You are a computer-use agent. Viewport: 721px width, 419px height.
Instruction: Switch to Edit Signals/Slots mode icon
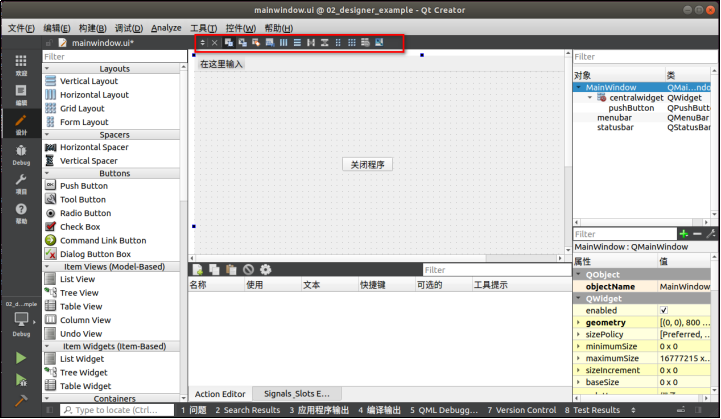pos(242,43)
